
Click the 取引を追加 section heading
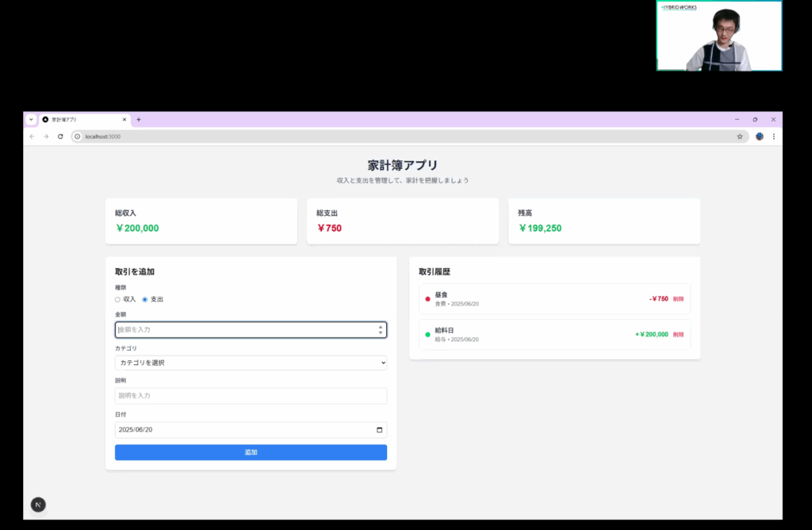[135, 271]
